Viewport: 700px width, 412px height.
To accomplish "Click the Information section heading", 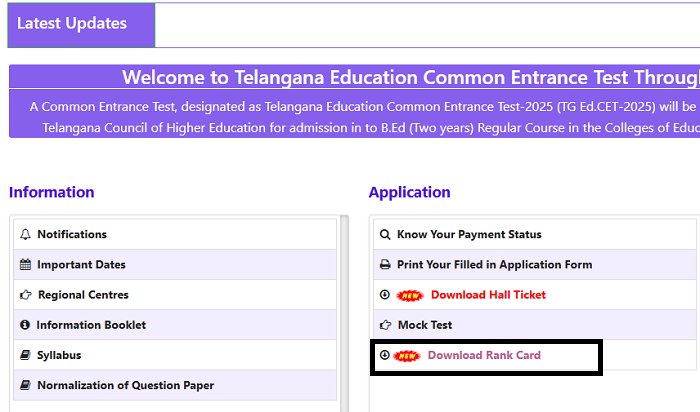I will pyautogui.click(x=52, y=192).
